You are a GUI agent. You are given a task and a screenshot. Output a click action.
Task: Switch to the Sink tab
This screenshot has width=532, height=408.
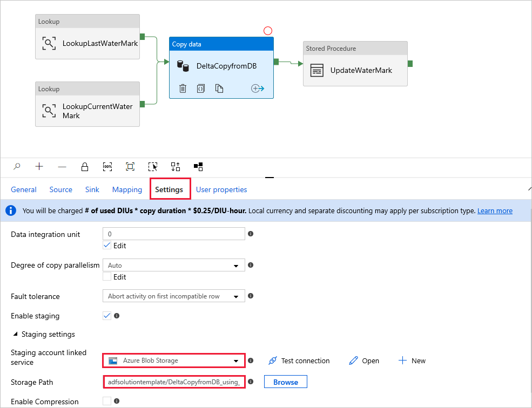[92, 189]
